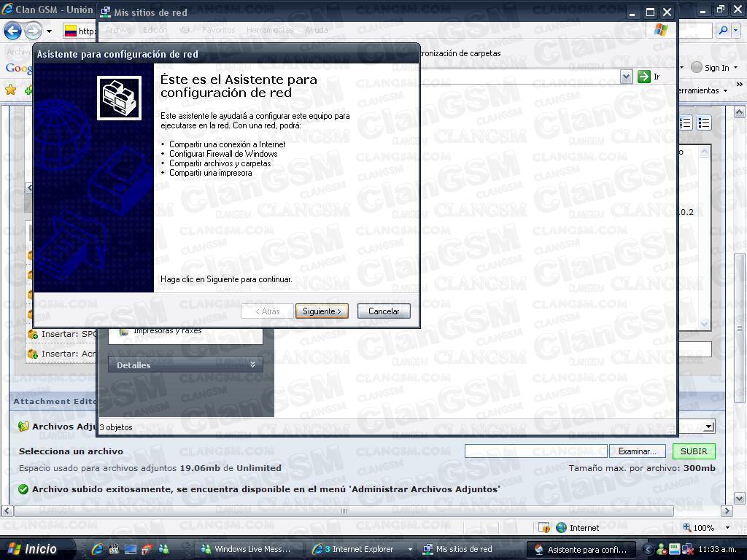Cancel the network configuration wizard
The height and width of the screenshot is (560, 747).
pos(384,311)
